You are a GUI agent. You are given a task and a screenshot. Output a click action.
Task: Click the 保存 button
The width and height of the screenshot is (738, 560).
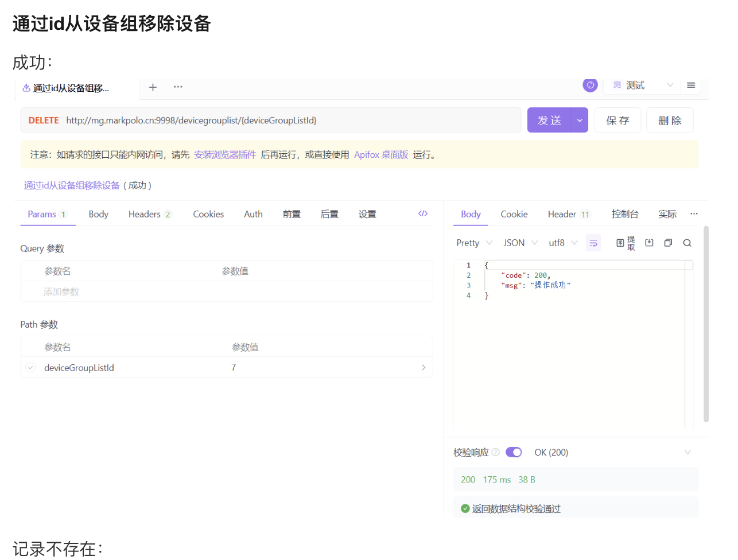(617, 120)
